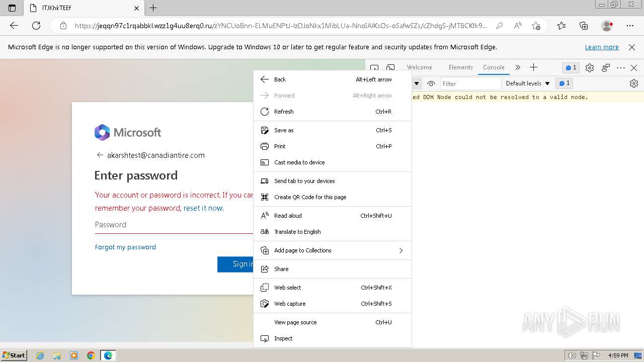This screenshot has width=644, height=362.
Task: Dismiss the unsupported Edge notification bar
Action: (632, 47)
